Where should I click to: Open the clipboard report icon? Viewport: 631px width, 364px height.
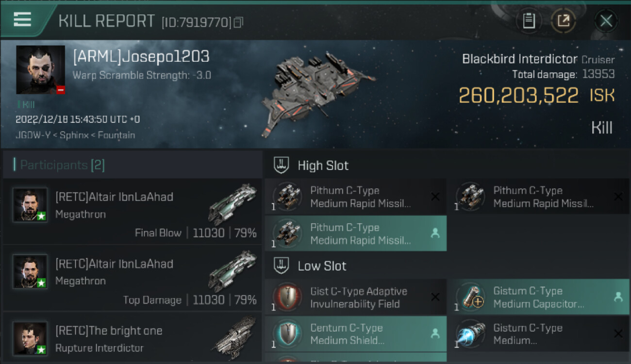[x=529, y=21]
